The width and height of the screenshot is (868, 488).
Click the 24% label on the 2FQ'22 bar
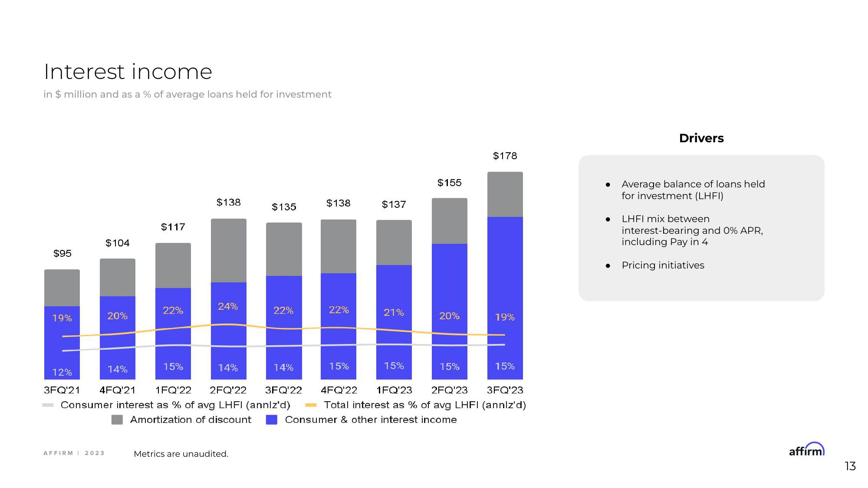click(228, 306)
